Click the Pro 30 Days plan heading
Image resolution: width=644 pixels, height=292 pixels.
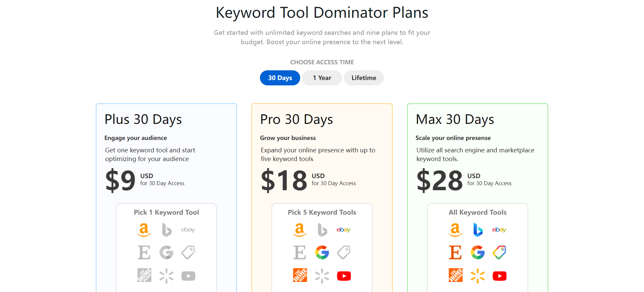pos(297,120)
